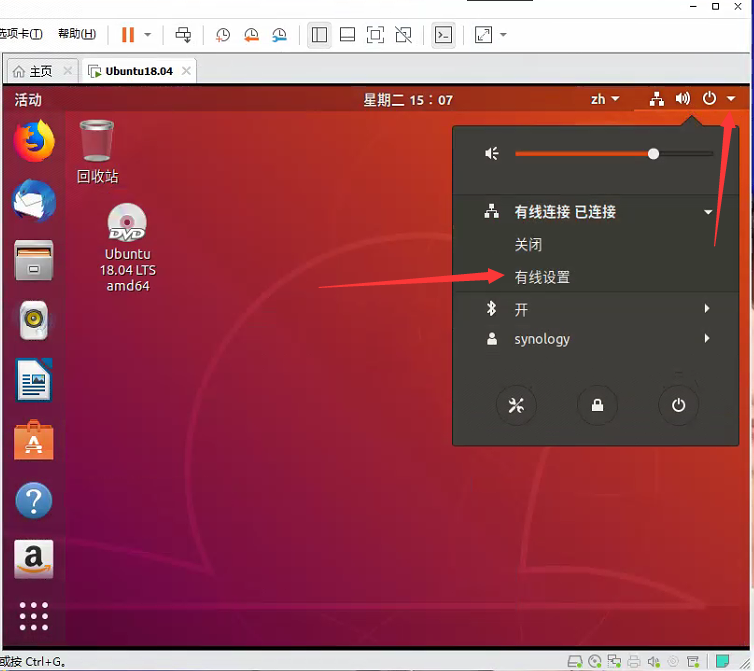Expand the Bluetooth 开 submenu
754x671 pixels.
pos(596,308)
